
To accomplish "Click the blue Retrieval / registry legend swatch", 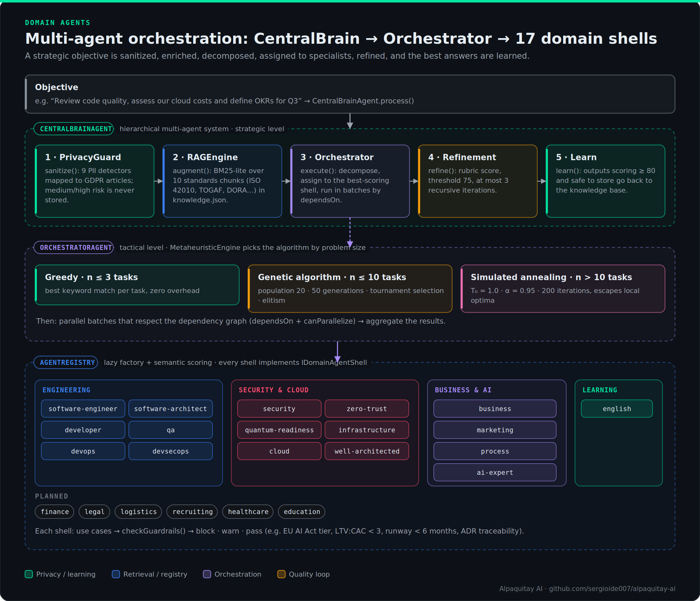I will [x=116, y=574].
